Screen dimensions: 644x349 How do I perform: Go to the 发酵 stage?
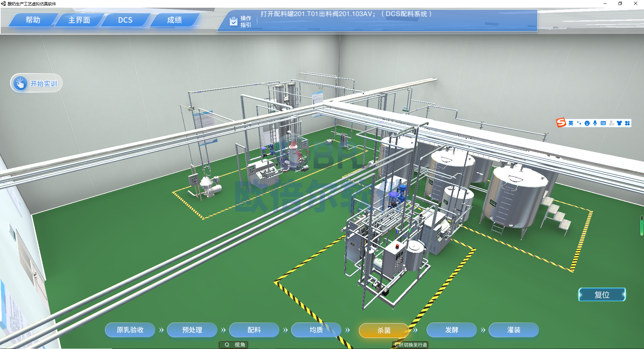tap(451, 330)
